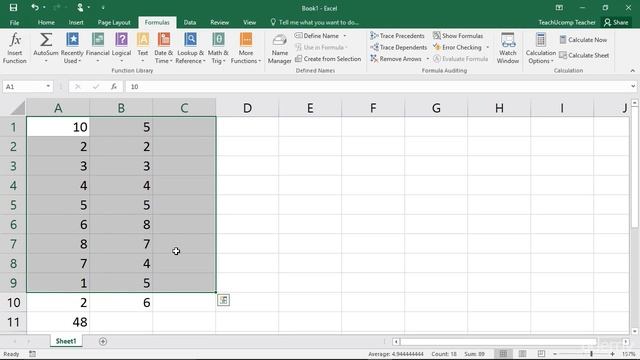Image resolution: width=640 pixels, height=360 pixels.
Task: Click Calculate Now
Action: (583, 40)
